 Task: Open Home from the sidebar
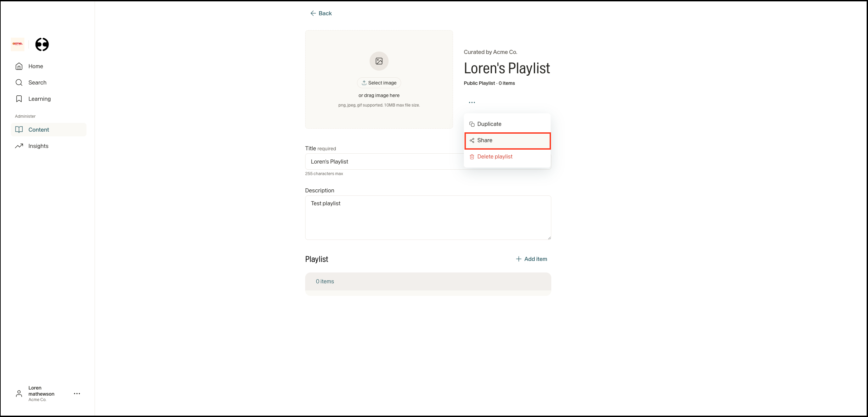[x=35, y=66]
